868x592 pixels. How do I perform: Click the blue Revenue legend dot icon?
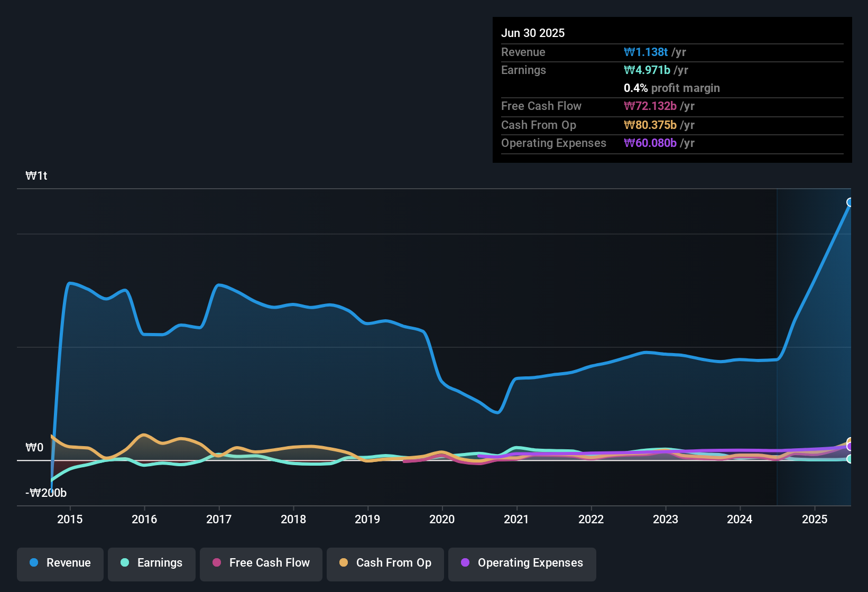[x=33, y=563]
